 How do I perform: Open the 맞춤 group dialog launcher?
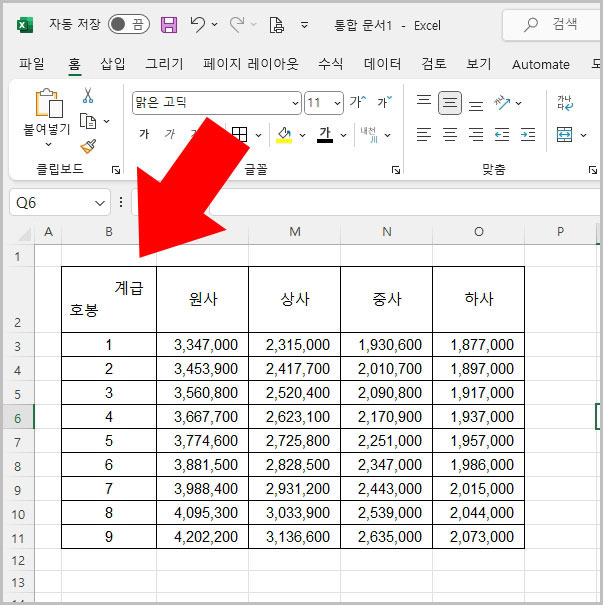point(593,170)
